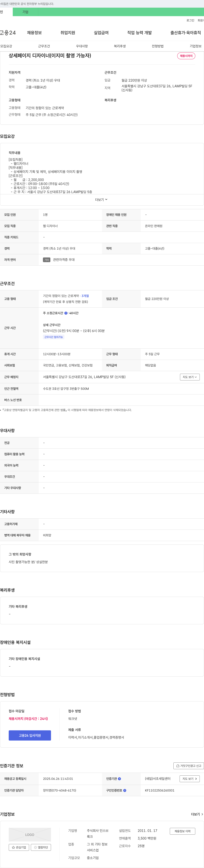The image size is (204, 868).
Task: Click the KF11022506260001 certification number
Action: click(160, 790)
